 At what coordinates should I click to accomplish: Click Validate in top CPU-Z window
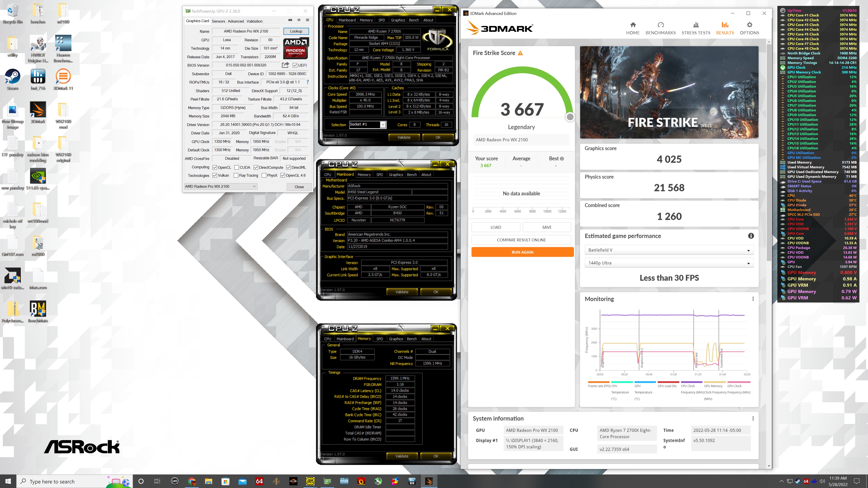pyautogui.click(x=404, y=137)
